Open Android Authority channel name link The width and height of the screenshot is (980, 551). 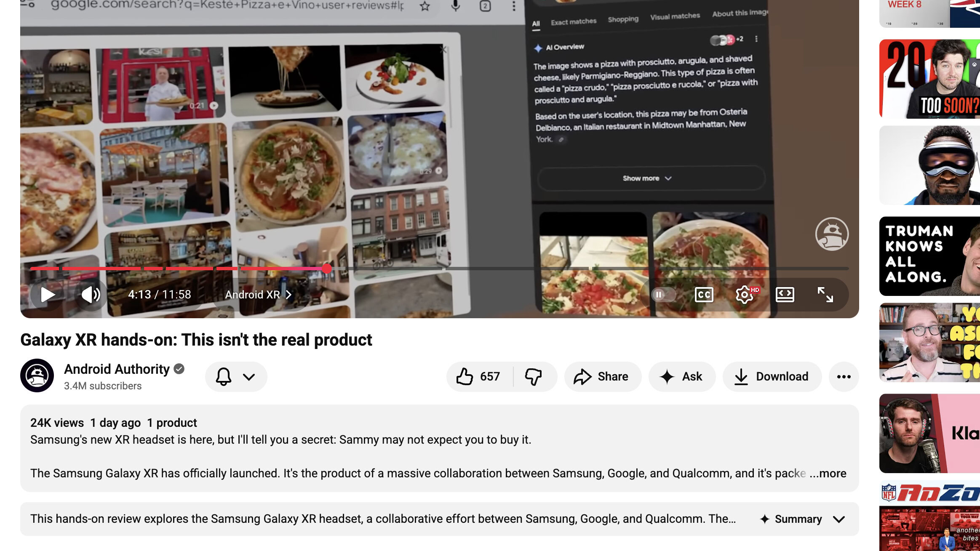[117, 369]
